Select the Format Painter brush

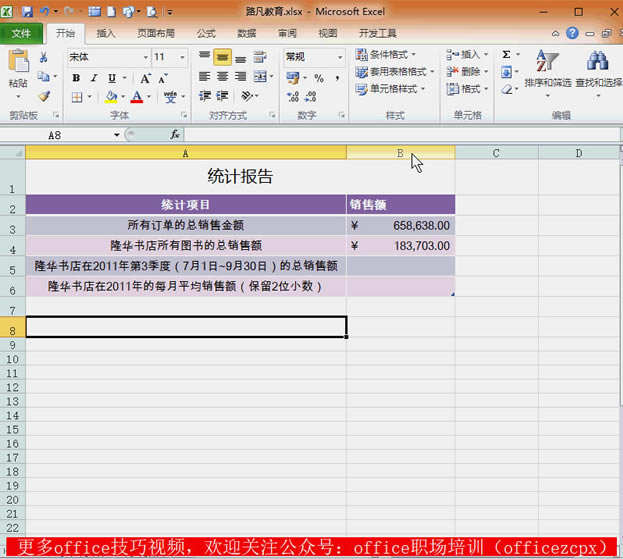[44, 96]
